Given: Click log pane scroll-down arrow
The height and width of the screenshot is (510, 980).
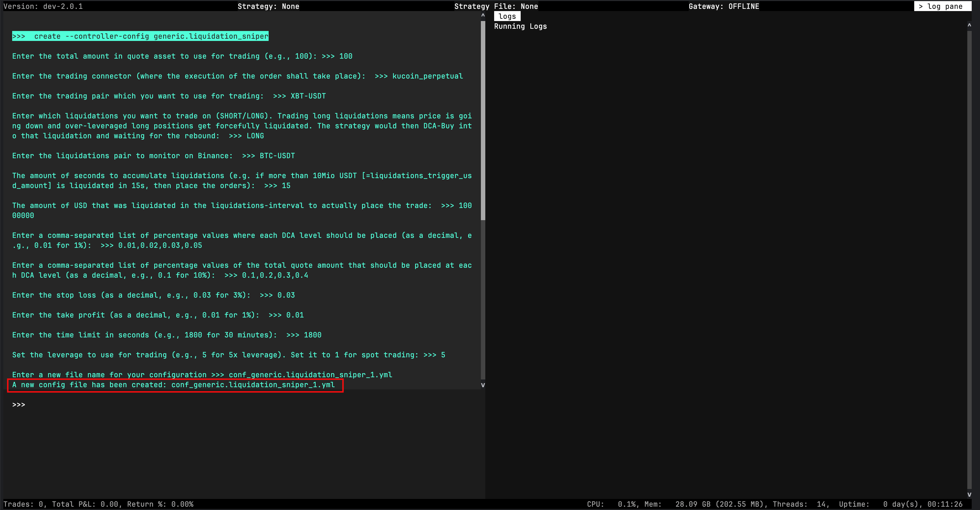Looking at the screenshot, I should [969, 495].
